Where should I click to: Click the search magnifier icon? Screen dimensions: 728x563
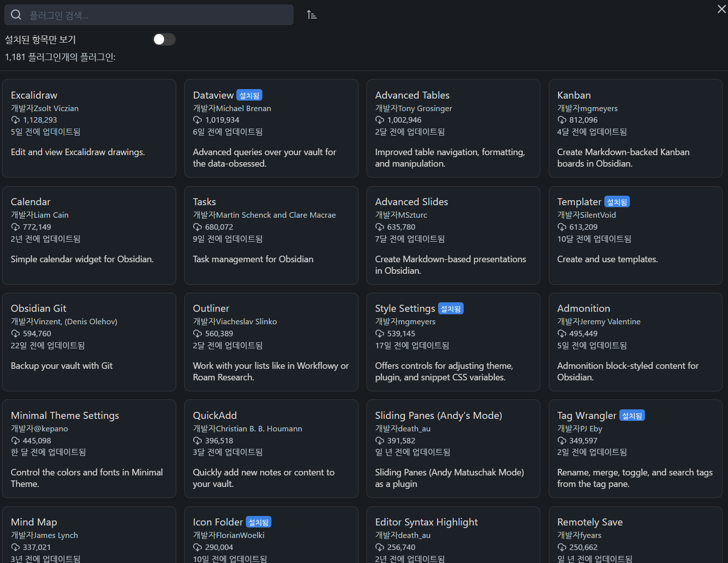click(16, 15)
